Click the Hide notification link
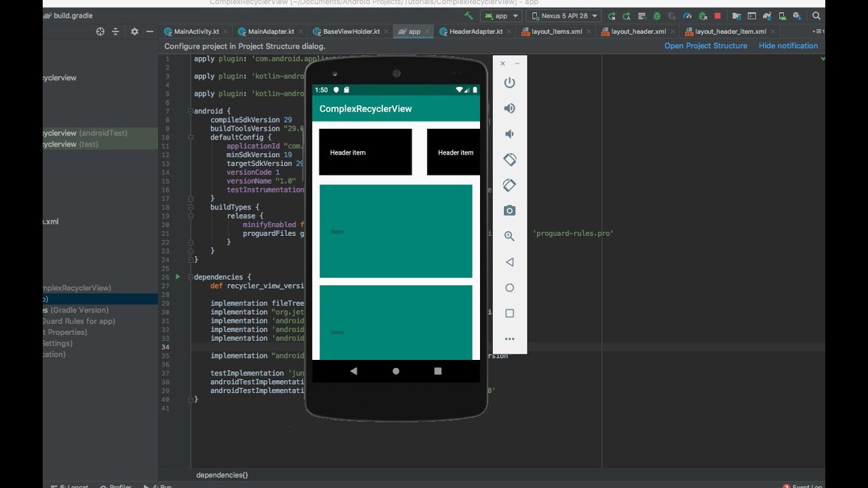The image size is (868, 488). 788,46
